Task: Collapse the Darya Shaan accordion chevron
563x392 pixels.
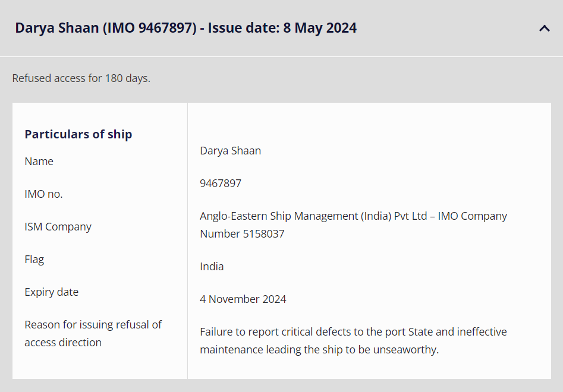Action: point(544,28)
